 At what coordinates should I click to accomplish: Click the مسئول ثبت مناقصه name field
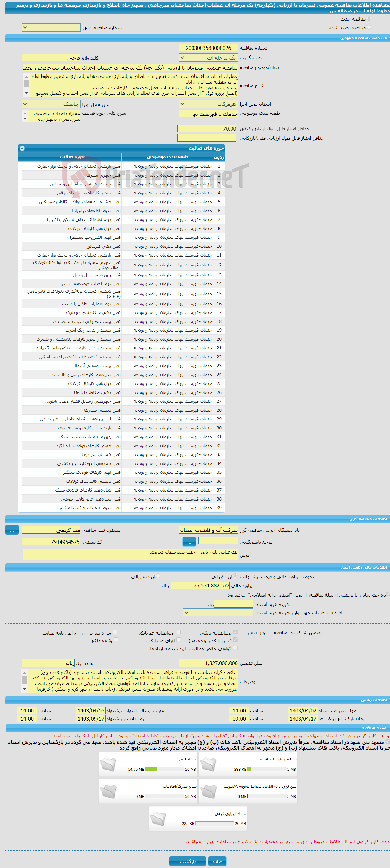coord(51,530)
